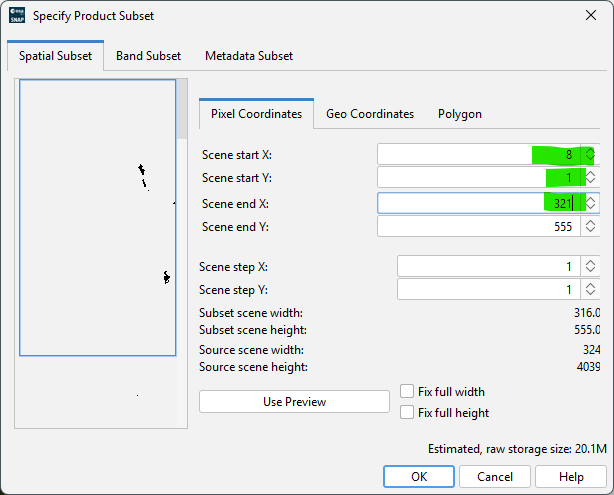614x495 pixels.
Task: Click the Scene step Y spinner arrows
Action: (590, 289)
